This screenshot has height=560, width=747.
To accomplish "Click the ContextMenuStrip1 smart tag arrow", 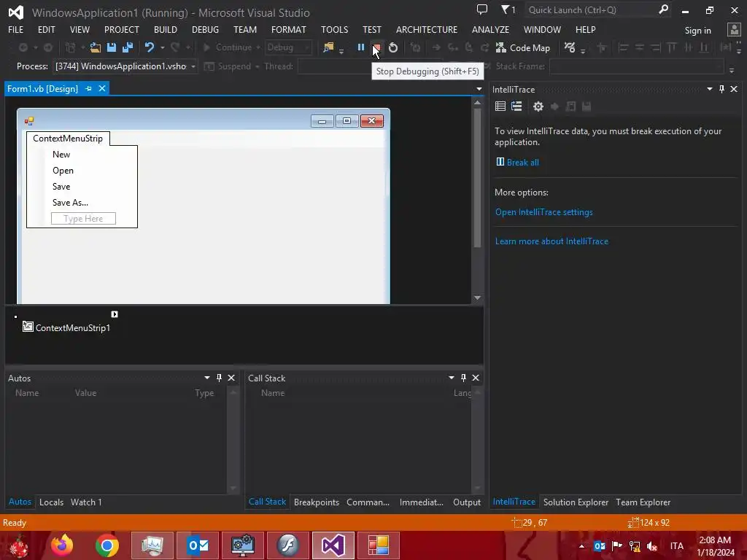I will 115,314.
